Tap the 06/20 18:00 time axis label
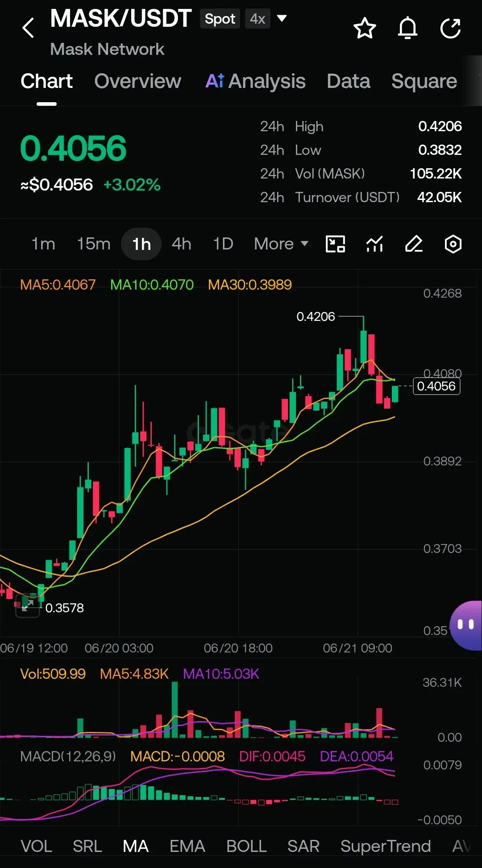Image resolution: width=482 pixels, height=868 pixels. pos(238,648)
